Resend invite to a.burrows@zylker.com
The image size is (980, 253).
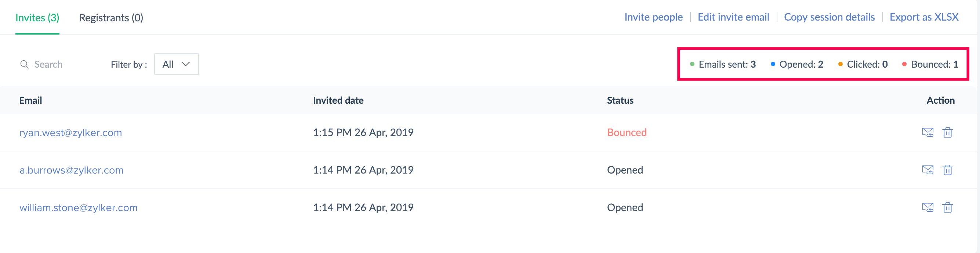(x=928, y=170)
